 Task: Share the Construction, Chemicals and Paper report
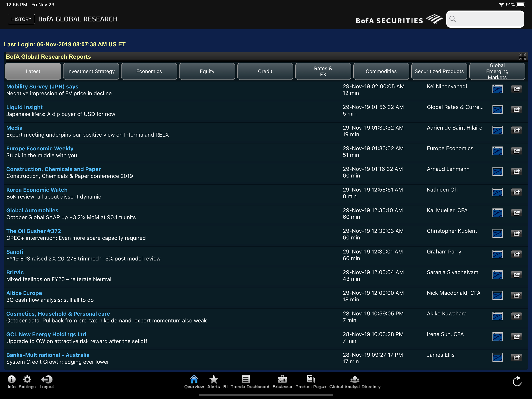tap(516, 172)
